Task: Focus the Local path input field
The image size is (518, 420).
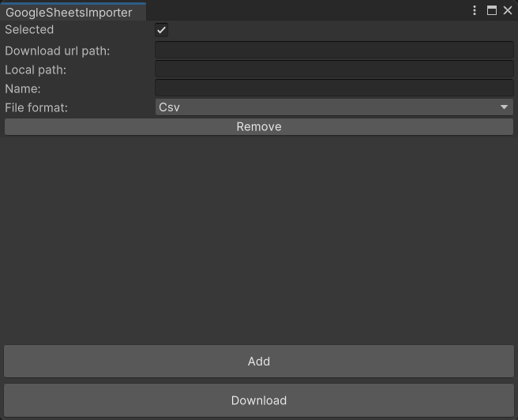Action: pos(334,69)
